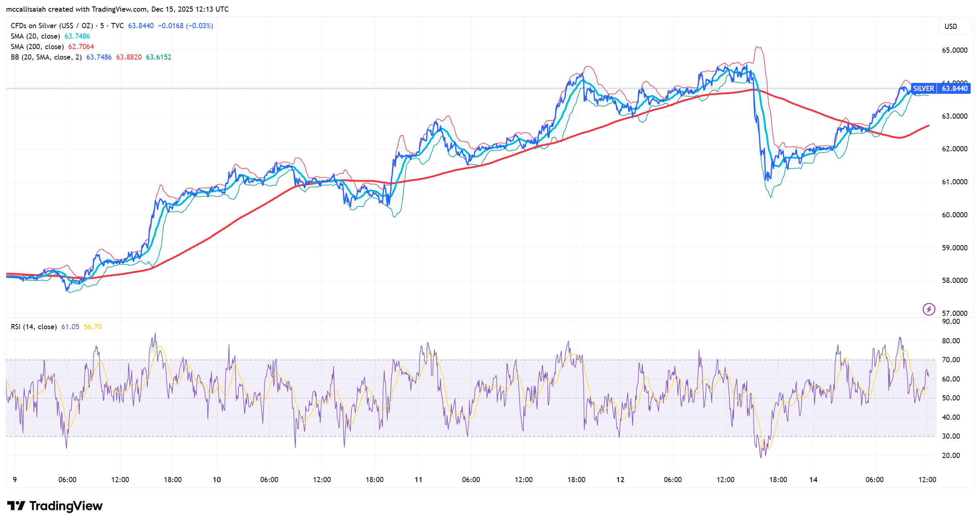This screenshot has width=980, height=524.
Task: Click the mccallisaiah created with TradingView.com header
Action: pyautogui.click(x=117, y=9)
